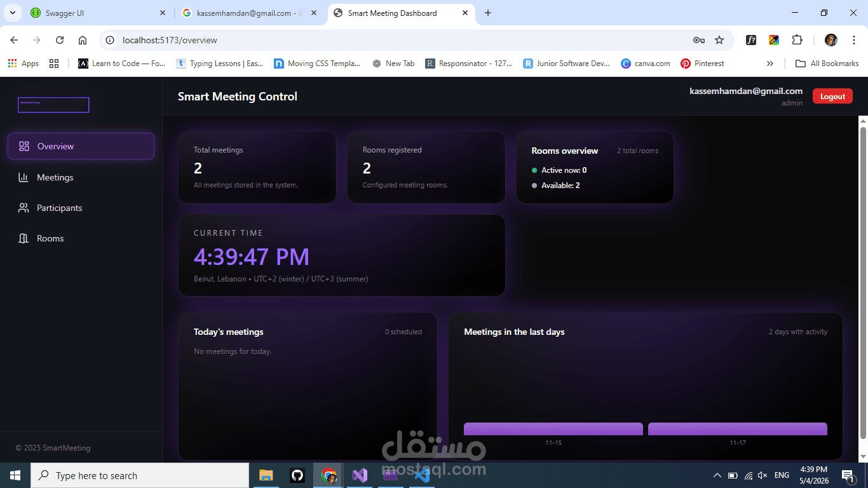This screenshot has width=868, height=488.
Task: Open the Responsinator bookmark
Action: [x=469, y=64]
